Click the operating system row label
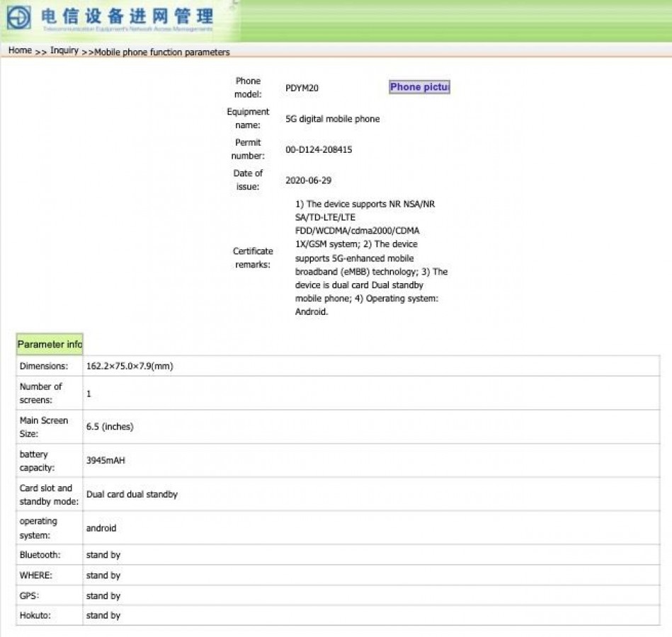672x637 pixels. [38, 528]
